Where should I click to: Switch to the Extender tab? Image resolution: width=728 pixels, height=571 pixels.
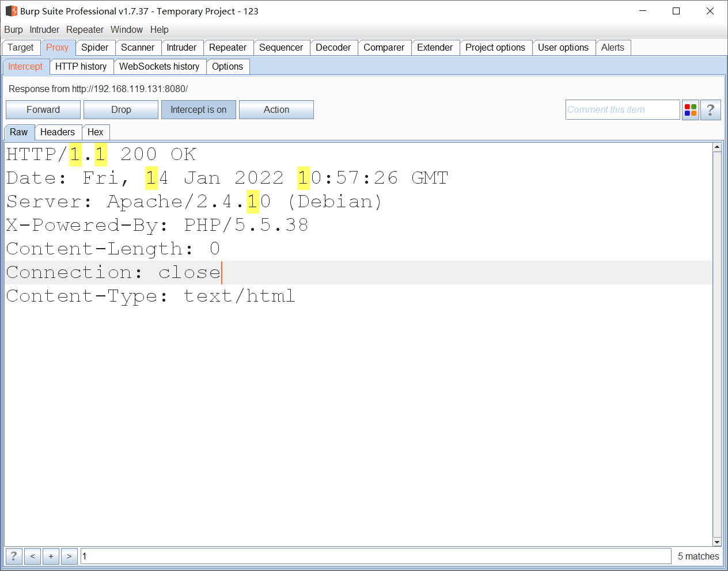click(435, 48)
